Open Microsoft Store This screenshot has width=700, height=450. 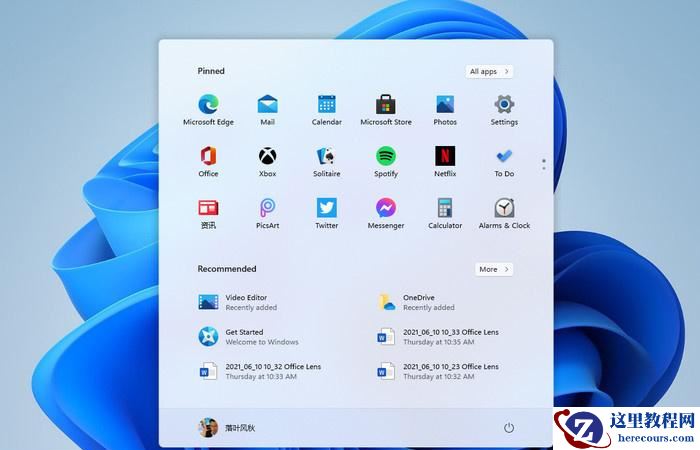click(386, 110)
